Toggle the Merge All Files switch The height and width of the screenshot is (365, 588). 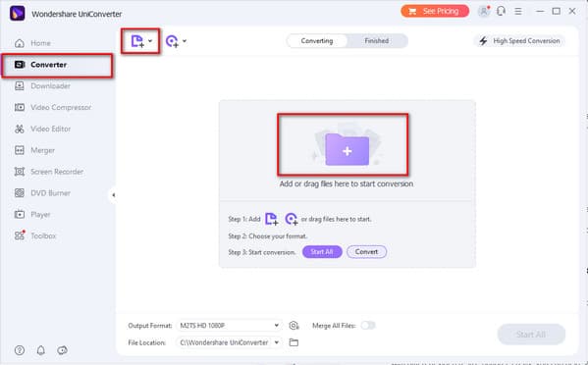pyautogui.click(x=368, y=326)
